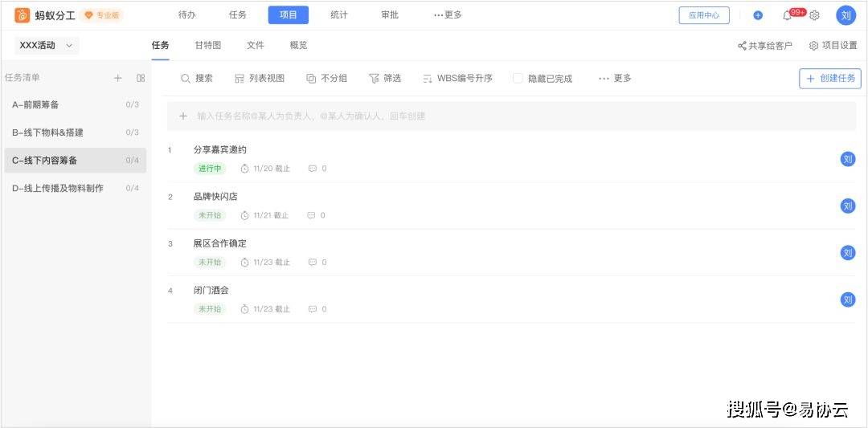Click the 共享给客户 share icon
The height and width of the screenshot is (428, 868).
tap(742, 46)
